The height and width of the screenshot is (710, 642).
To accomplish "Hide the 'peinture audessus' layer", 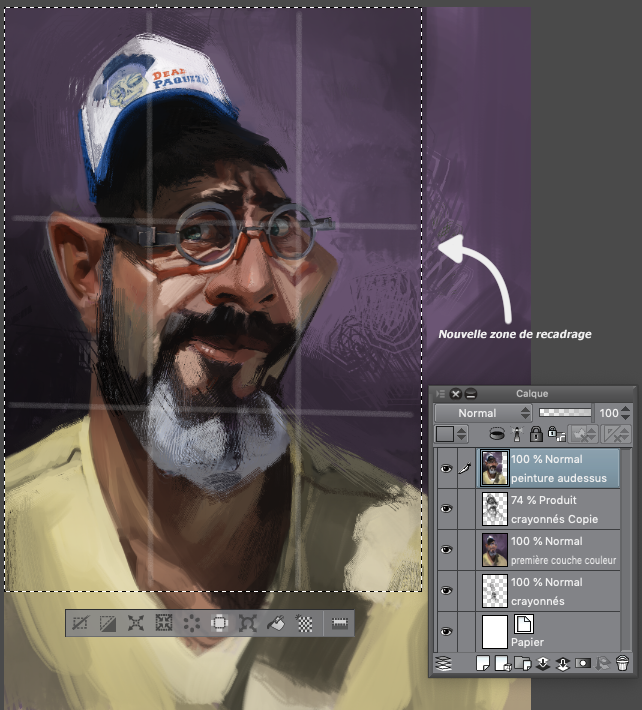I will pyautogui.click(x=446, y=468).
